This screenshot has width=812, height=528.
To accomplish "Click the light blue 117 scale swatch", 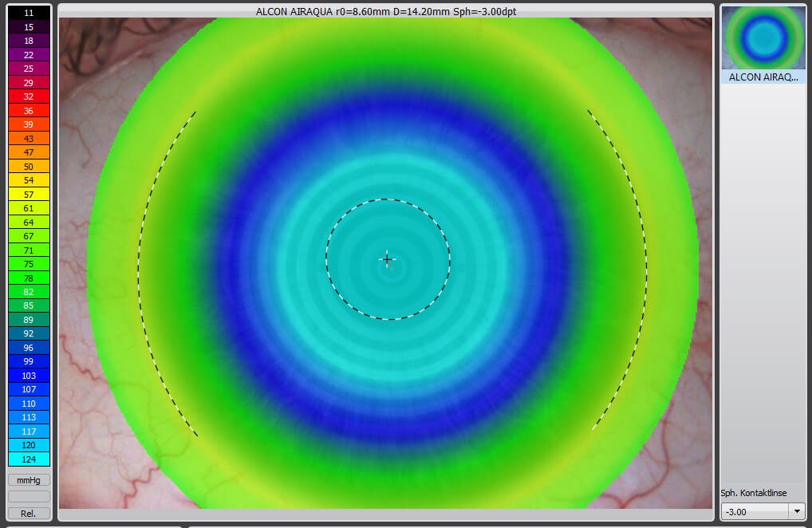I will click(29, 431).
